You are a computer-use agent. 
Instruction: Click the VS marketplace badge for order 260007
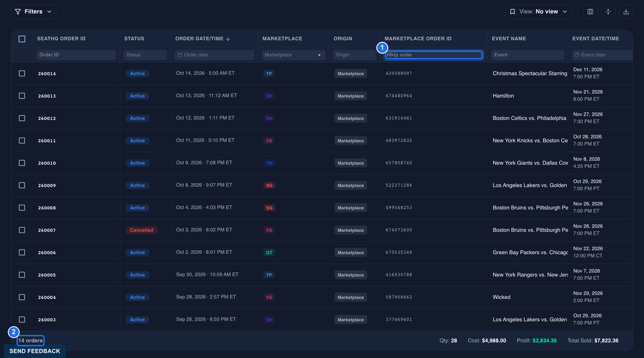point(269,230)
